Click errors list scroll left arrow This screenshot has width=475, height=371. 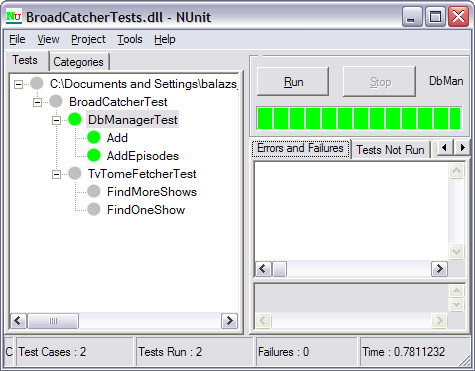[x=263, y=268]
